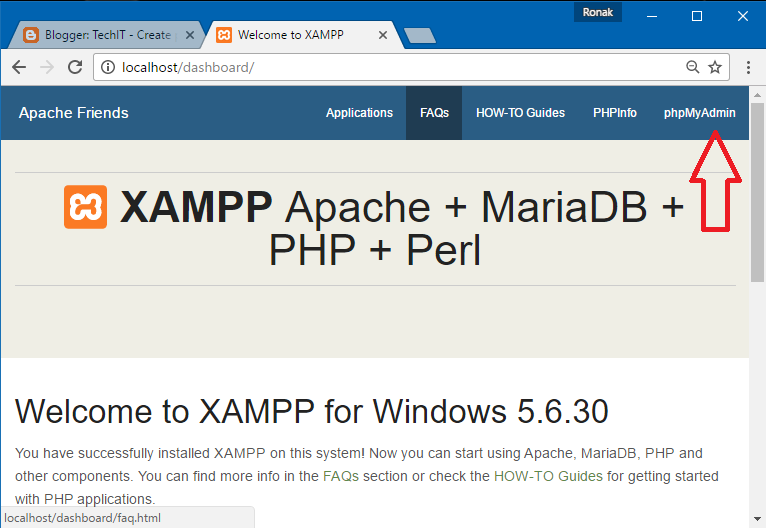Viewport: 766px width, 528px height.
Task: Click the Apache Friends brand link
Action: coord(74,113)
